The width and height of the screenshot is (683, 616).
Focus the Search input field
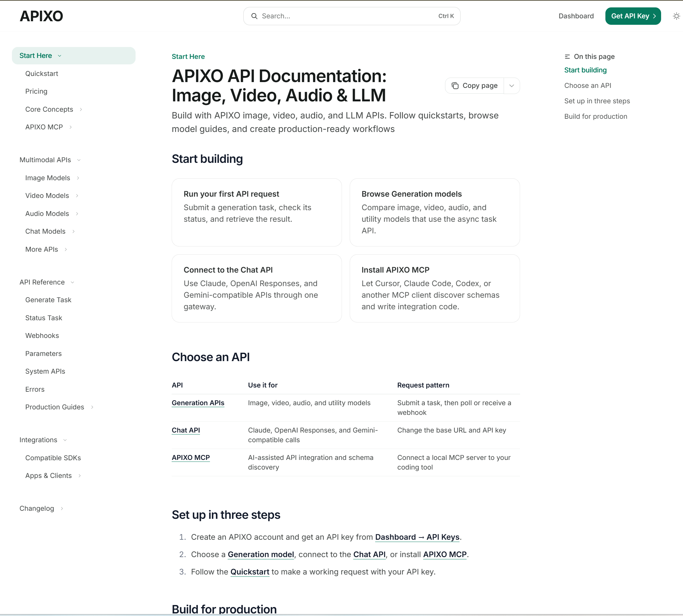[352, 16]
